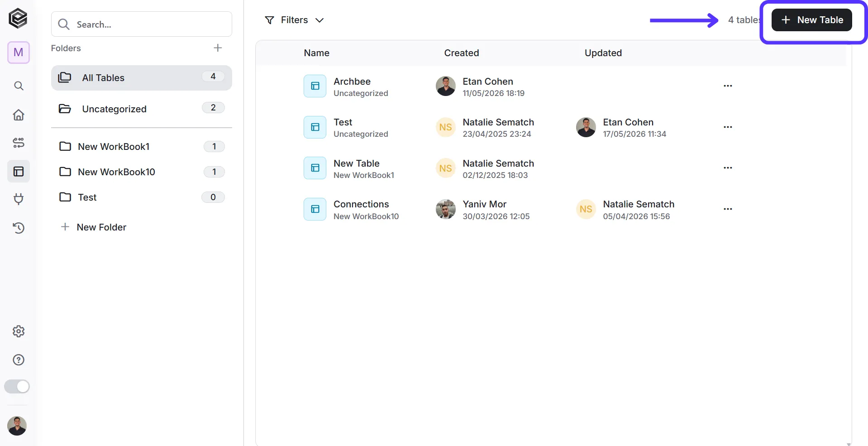This screenshot has width=868, height=446.
Task: Open more options for Connections row
Action: click(728, 209)
